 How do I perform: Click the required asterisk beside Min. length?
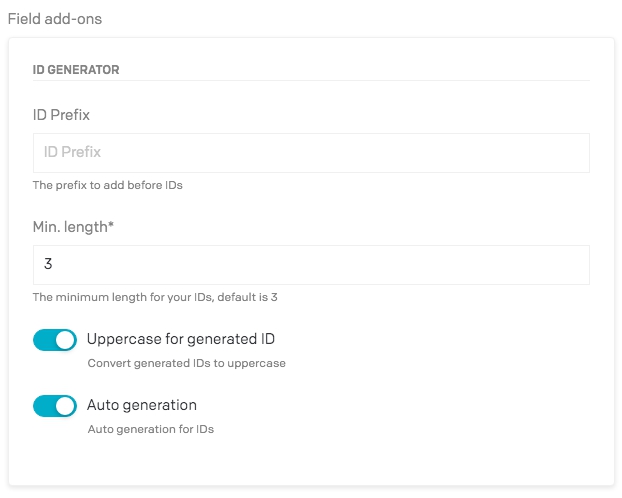[x=111, y=226]
